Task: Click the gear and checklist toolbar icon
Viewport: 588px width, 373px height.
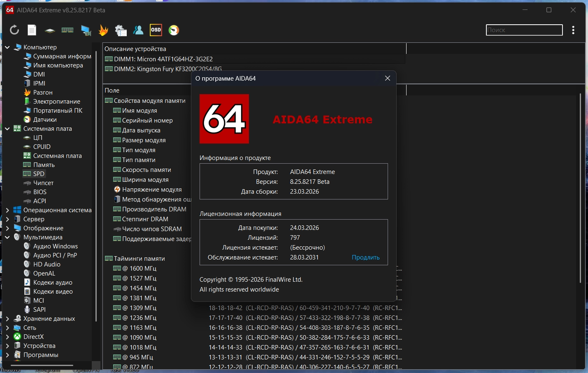Action: [x=121, y=30]
